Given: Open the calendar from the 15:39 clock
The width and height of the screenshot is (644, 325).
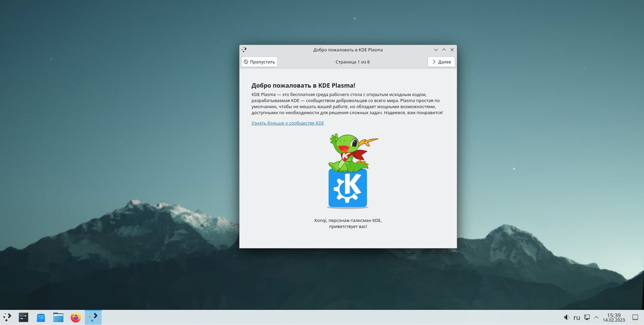Looking at the screenshot, I should coord(614,317).
